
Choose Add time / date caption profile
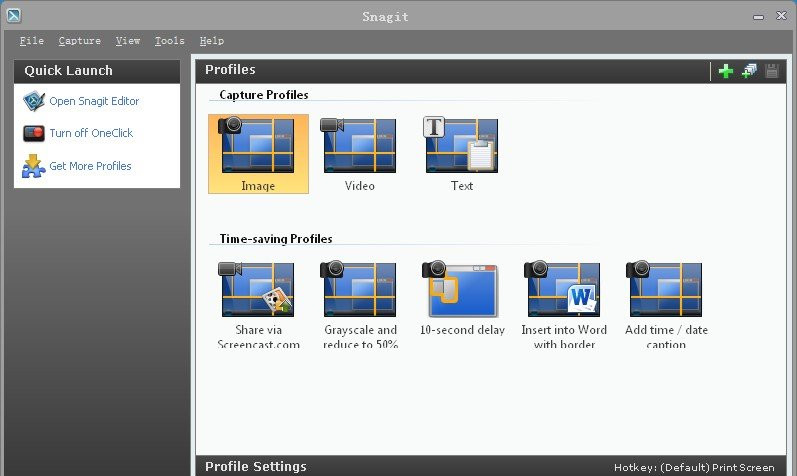pos(666,305)
